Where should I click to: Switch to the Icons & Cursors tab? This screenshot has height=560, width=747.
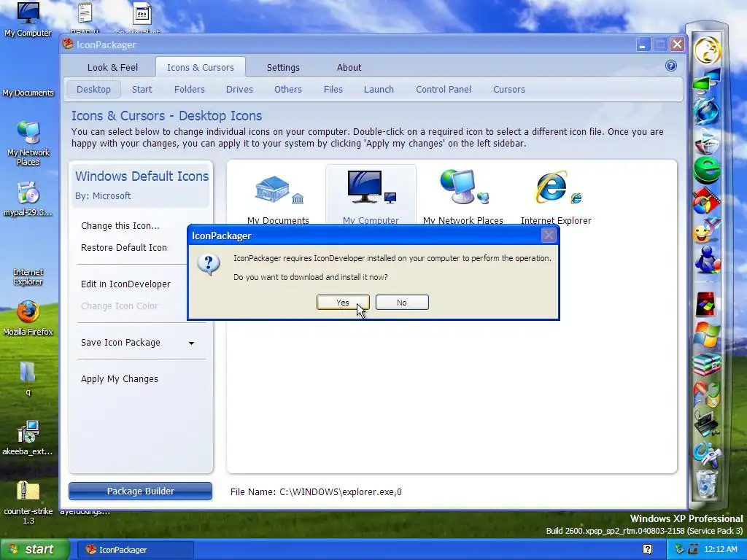pos(201,68)
